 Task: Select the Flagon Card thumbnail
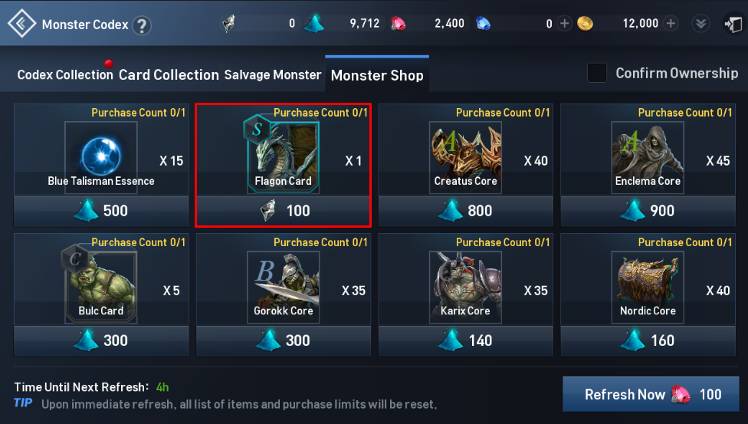pyautogui.click(x=283, y=157)
